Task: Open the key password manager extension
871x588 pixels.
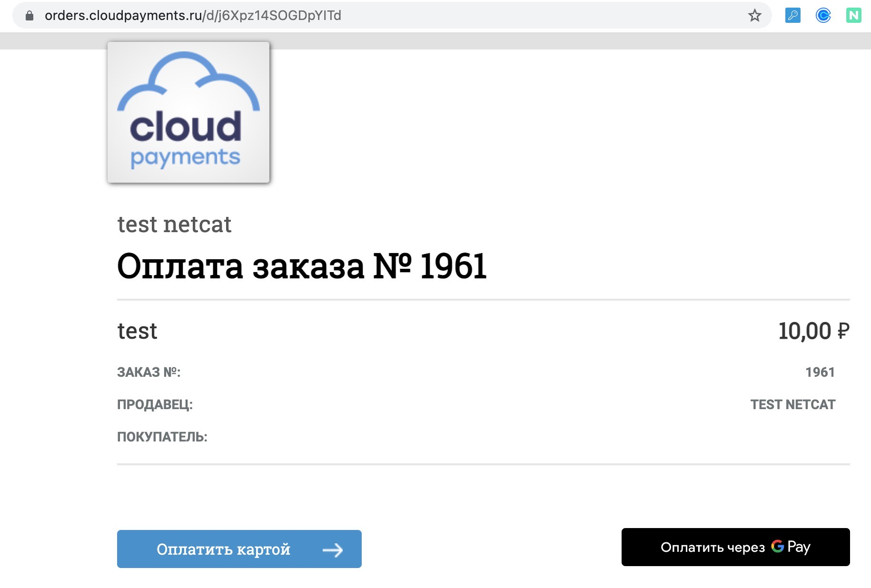Action: tap(793, 16)
